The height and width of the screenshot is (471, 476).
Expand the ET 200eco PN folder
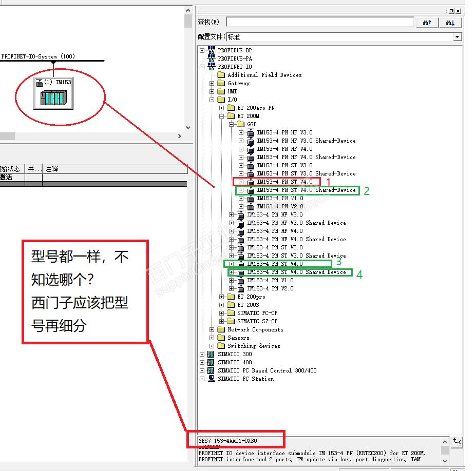coord(222,108)
